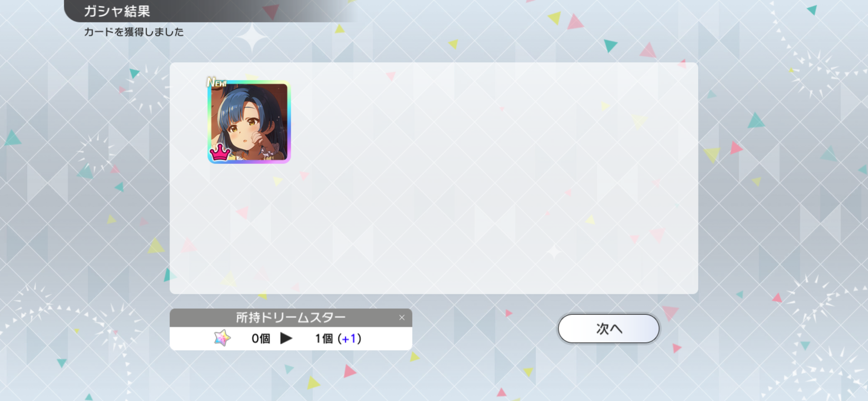Click the black arrow between star counts

pyautogui.click(x=286, y=338)
